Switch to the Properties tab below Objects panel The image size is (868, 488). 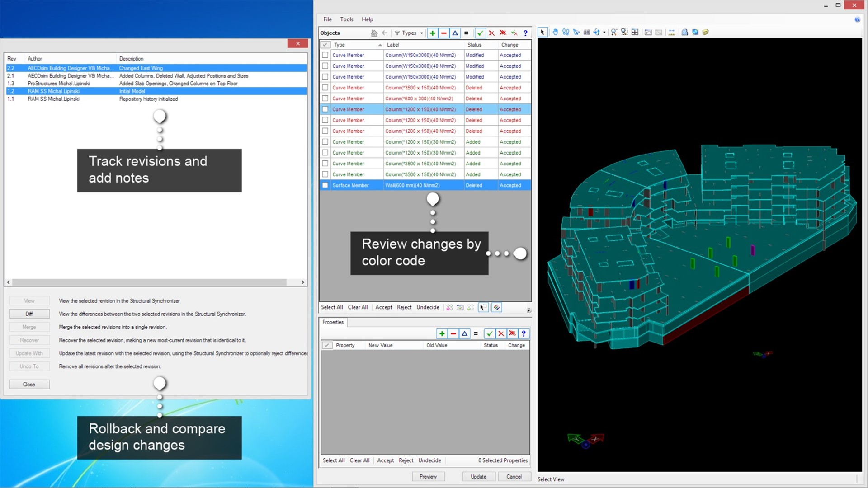[333, 322]
